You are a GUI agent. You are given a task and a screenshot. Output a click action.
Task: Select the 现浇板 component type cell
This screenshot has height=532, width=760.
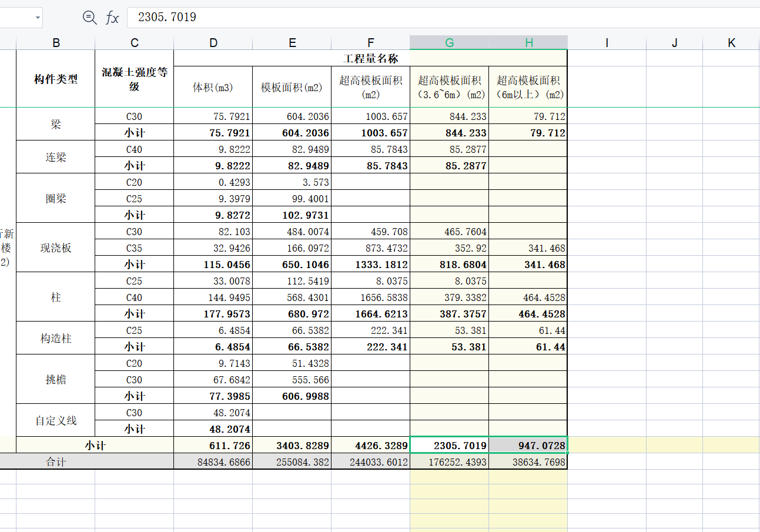point(56,247)
